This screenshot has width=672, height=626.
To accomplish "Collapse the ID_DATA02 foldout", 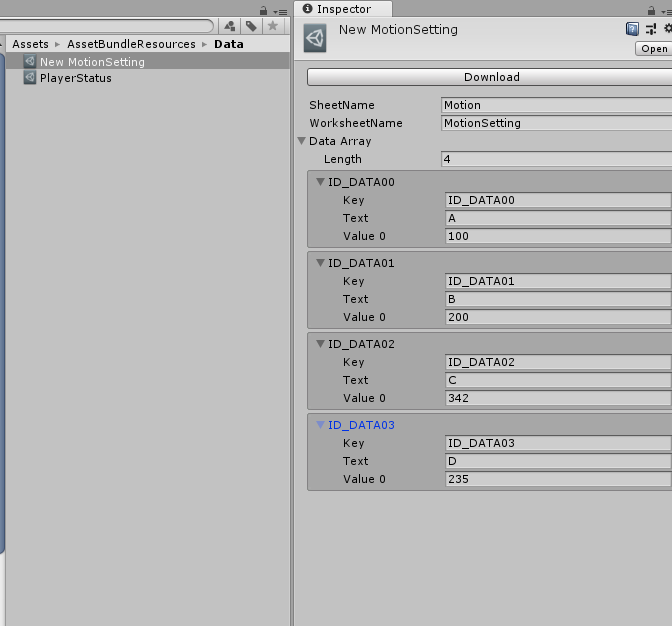I will pyautogui.click(x=320, y=344).
